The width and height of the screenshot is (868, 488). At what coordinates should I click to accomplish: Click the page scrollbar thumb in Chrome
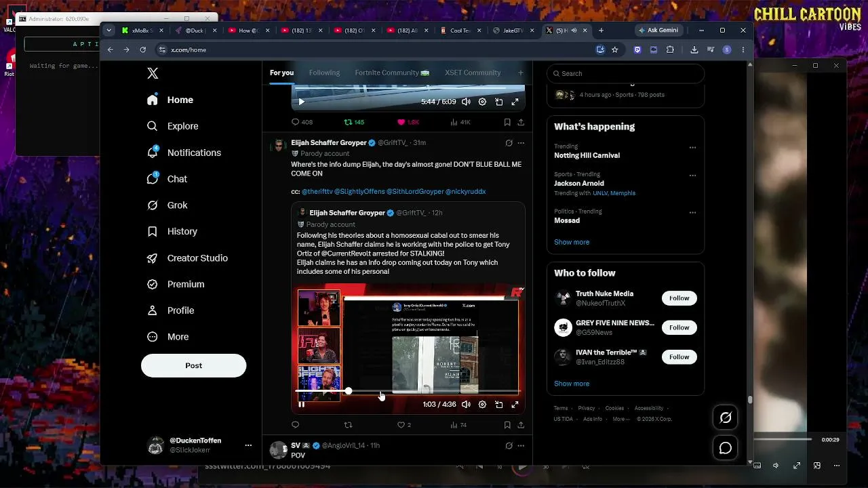749,400
